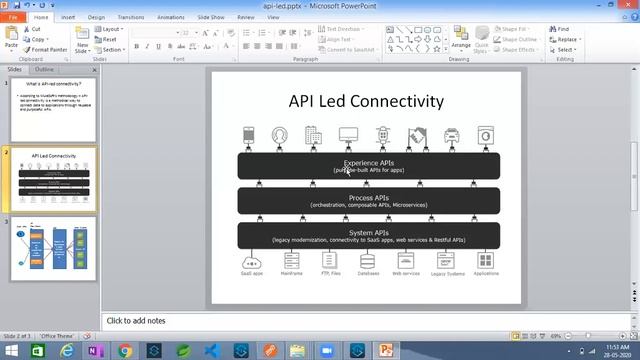Close the Slides pane with X
This screenshot has width=640, height=360.
(94, 70)
